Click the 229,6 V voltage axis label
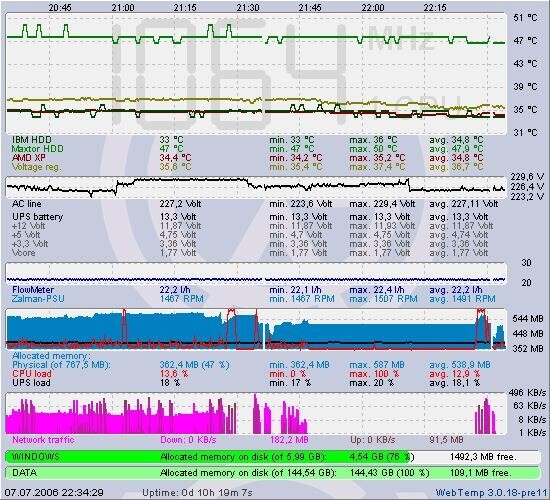The width and height of the screenshot is (550, 500). coord(527,176)
